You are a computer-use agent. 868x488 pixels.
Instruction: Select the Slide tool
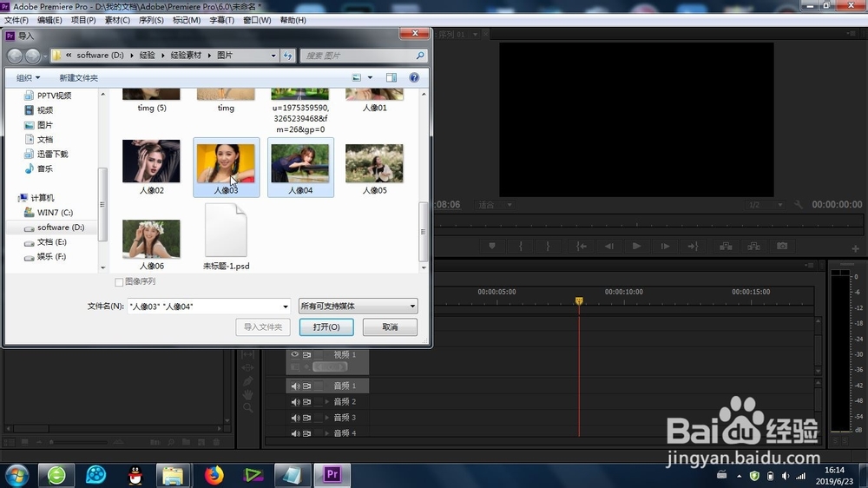point(248,368)
